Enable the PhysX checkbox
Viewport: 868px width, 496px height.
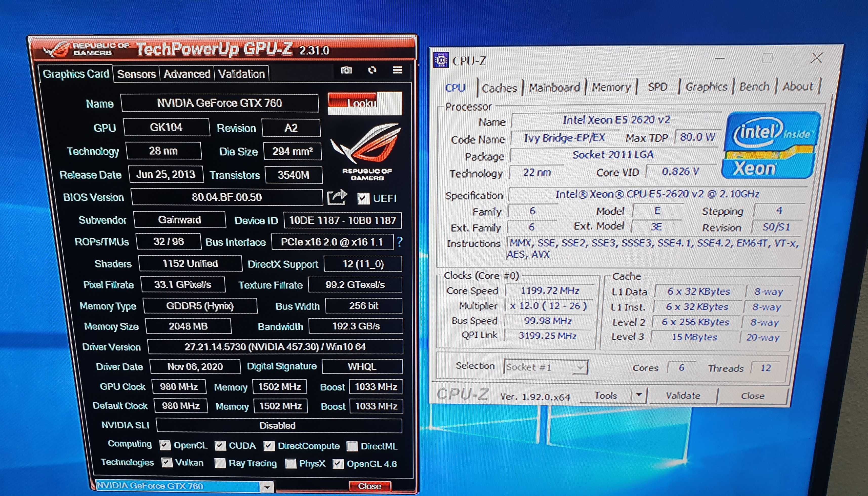[291, 463]
